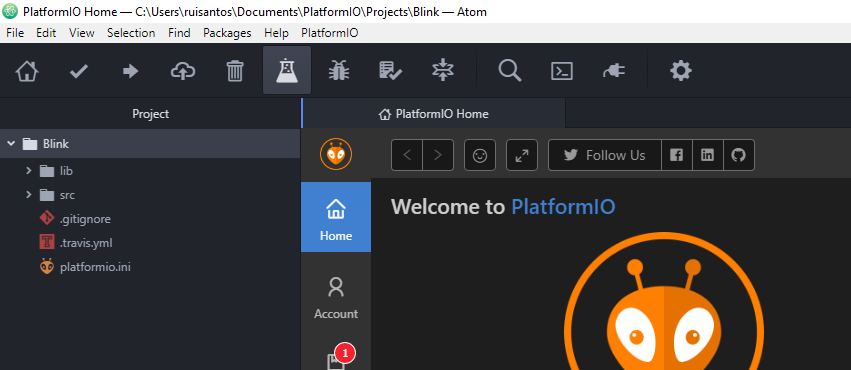Click the Debug bug toolbar icon

pyautogui.click(x=339, y=71)
